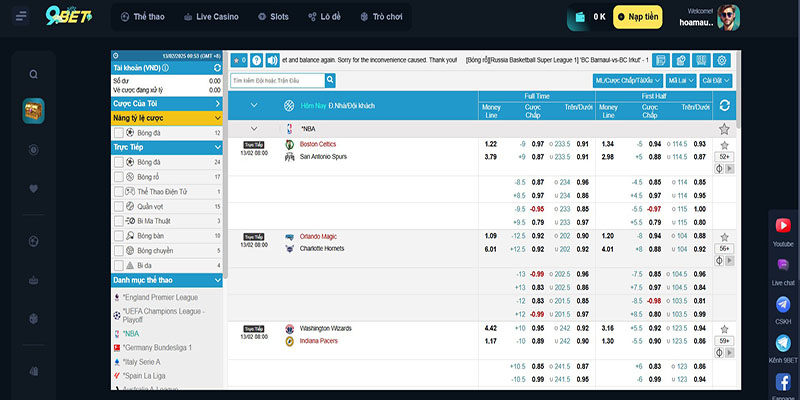Tick the Bóng rổ checkbox under Trực Tiếp
The width and height of the screenshot is (800, 400).
click(x=119, y=176)
